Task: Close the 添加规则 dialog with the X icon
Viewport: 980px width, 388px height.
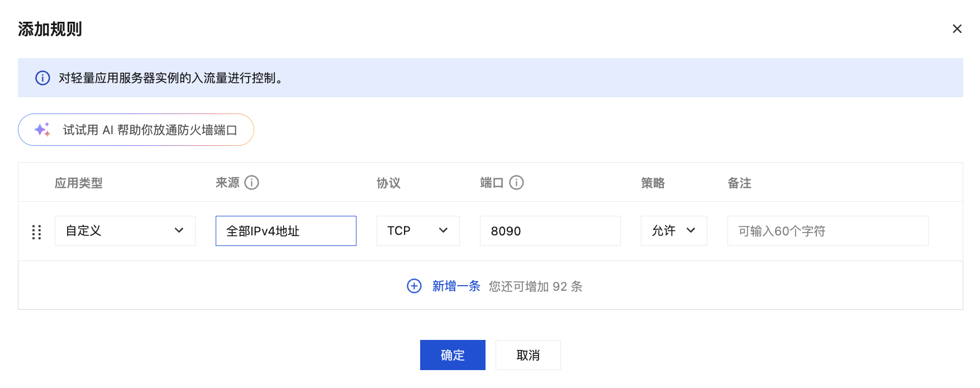Action: point(957,29)
